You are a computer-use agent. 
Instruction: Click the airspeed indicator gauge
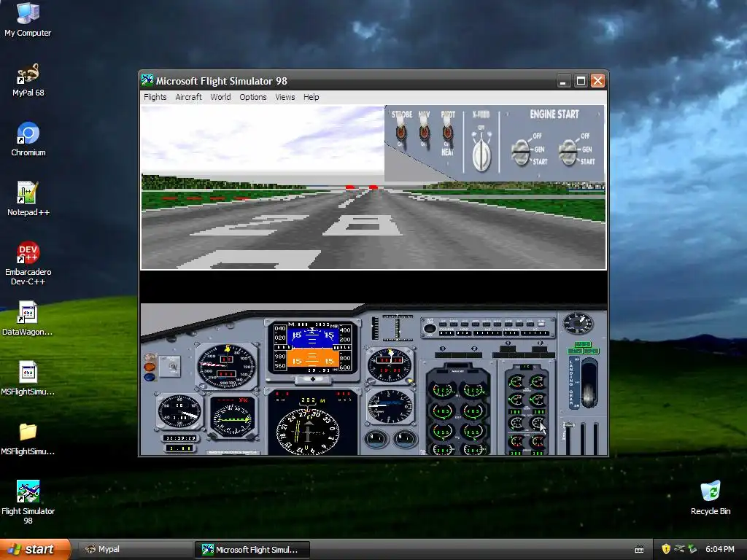point(227,367)
